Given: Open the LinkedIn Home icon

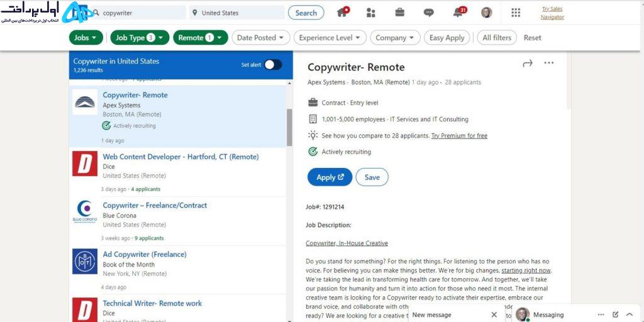Looking at the screenshot, I should pos(343,13).
